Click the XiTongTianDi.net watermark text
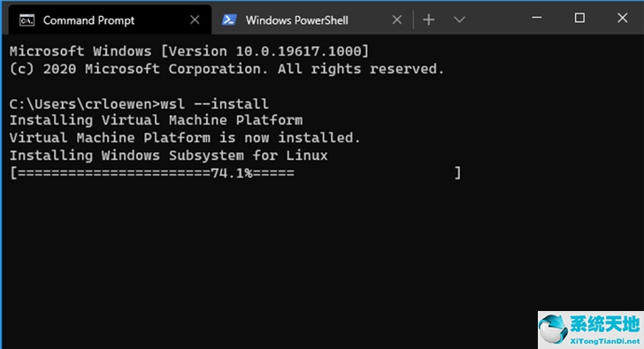This screenshot has height=349, width=644. (x=605, y=341)
